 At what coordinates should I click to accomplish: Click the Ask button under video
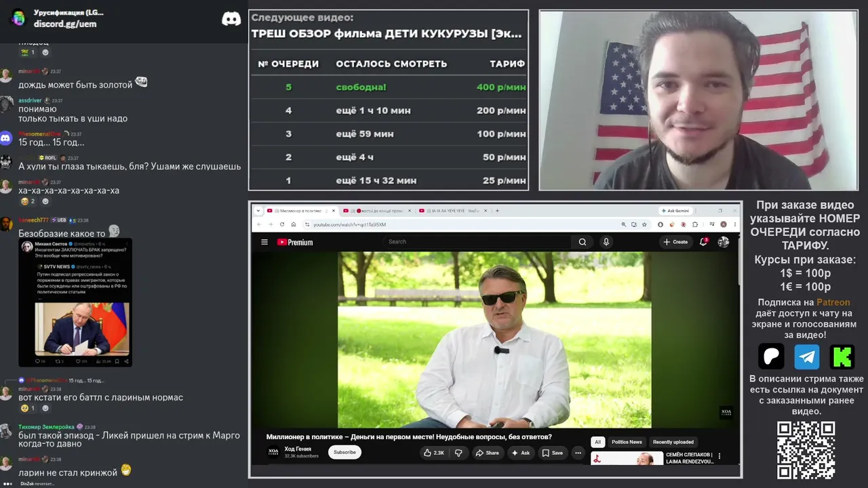pos(521,453)
